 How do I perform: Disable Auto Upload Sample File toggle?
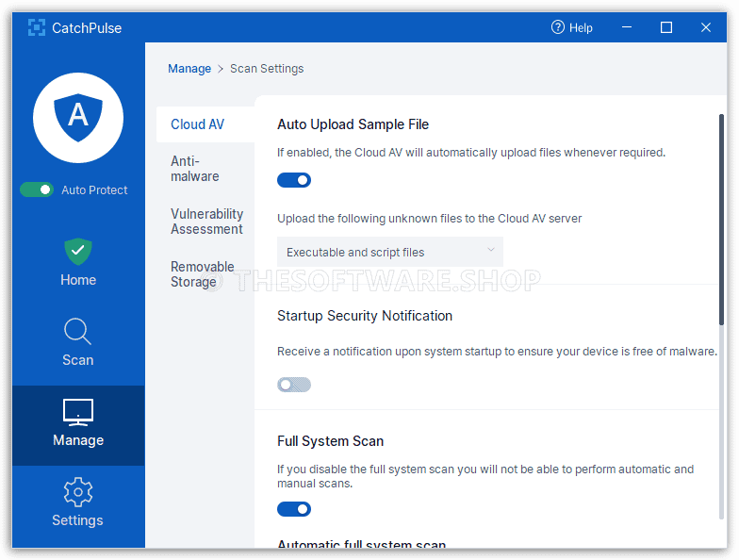point(294,180)
